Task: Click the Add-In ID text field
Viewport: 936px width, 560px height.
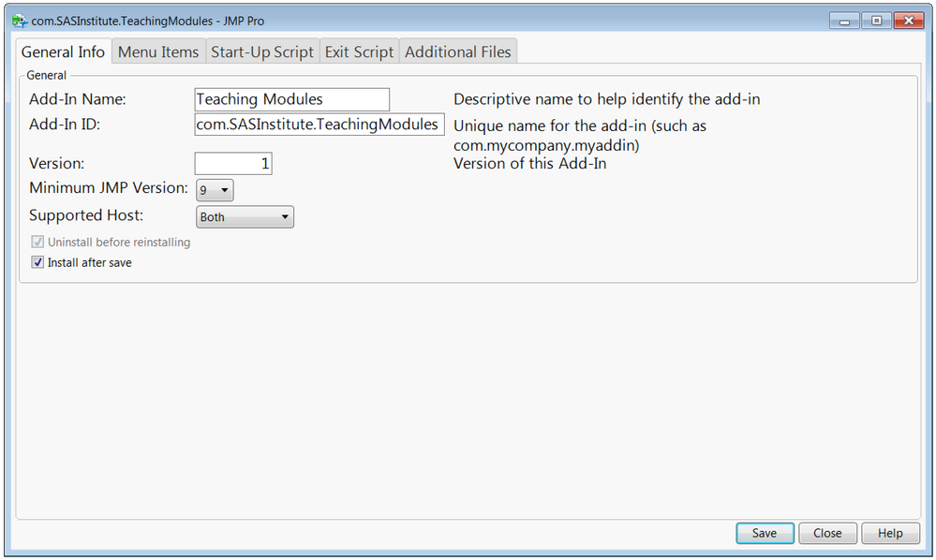Action: point(319,124)
